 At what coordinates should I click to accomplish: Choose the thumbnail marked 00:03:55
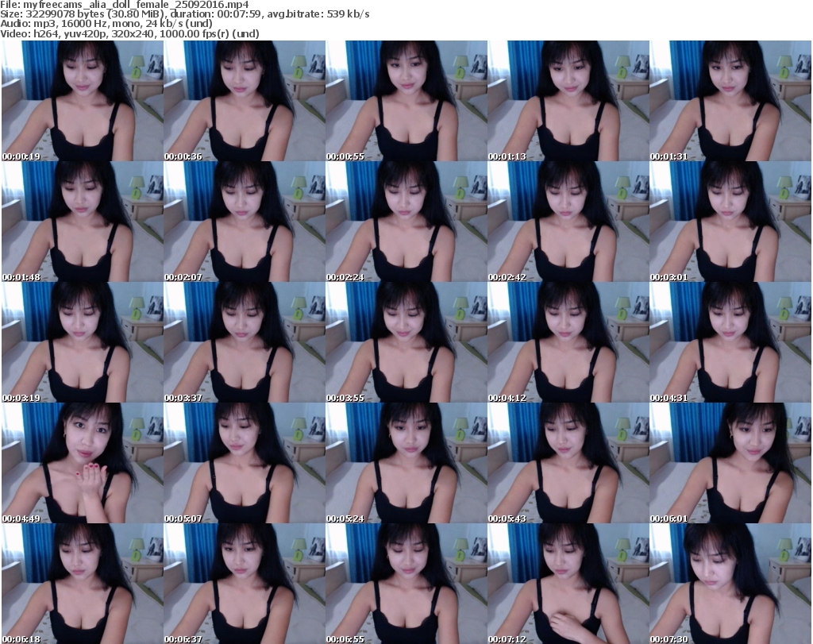pos(406,342)
